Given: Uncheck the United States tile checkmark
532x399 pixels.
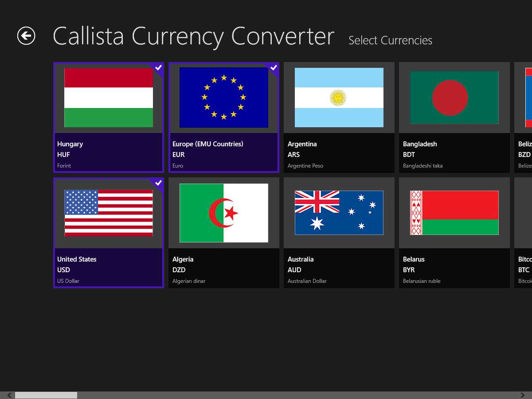Looking at the screenshot, I should (x=158, y=183).
